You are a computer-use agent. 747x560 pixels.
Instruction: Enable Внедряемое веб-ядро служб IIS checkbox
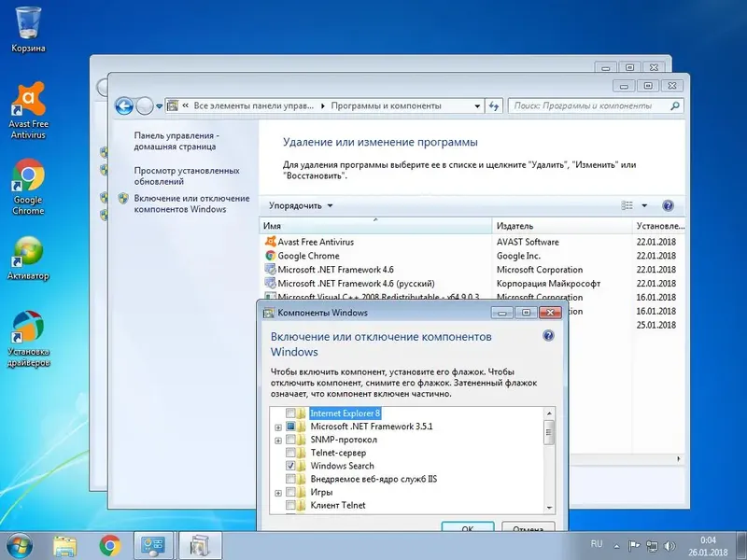pos(290,479)
